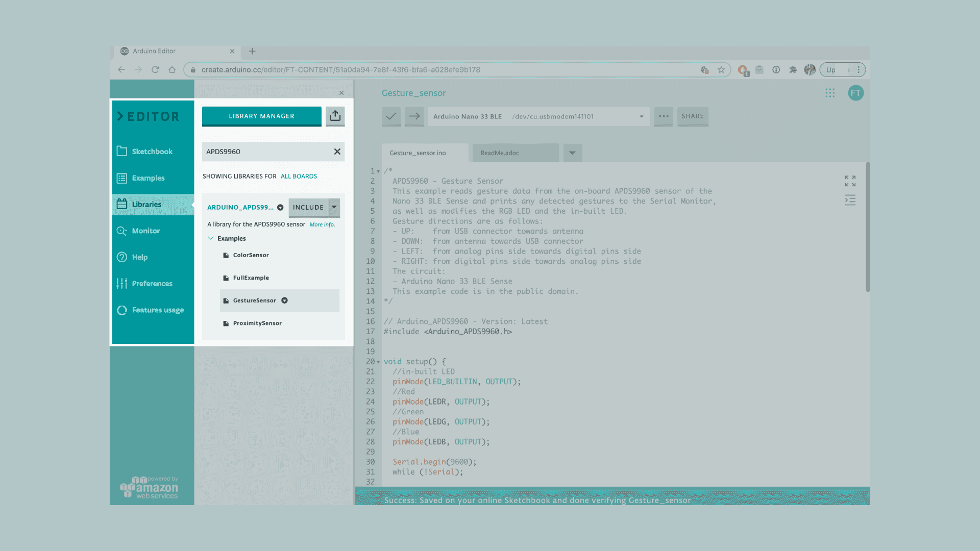Clear the APDS9960 search field

(337, 152)
